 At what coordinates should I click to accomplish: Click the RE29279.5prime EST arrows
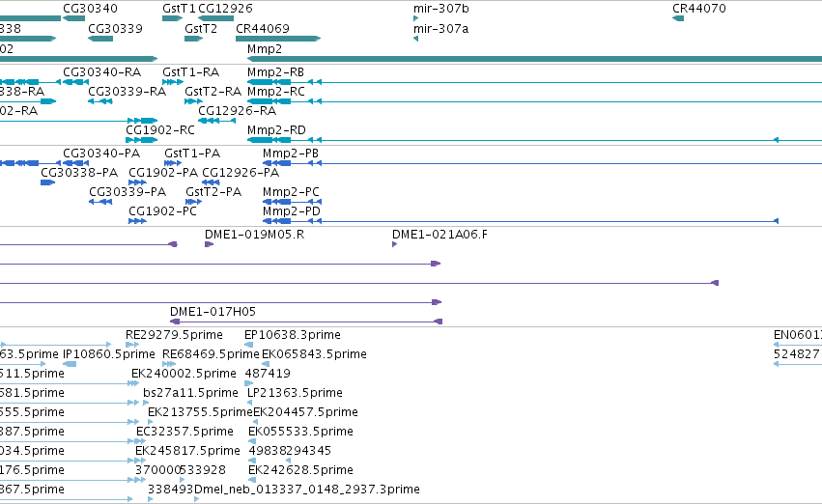click(x=132, y=345)
